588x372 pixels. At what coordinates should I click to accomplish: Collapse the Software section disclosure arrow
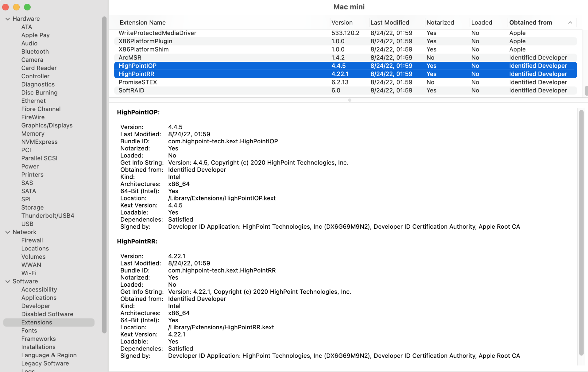coord(8,281)
